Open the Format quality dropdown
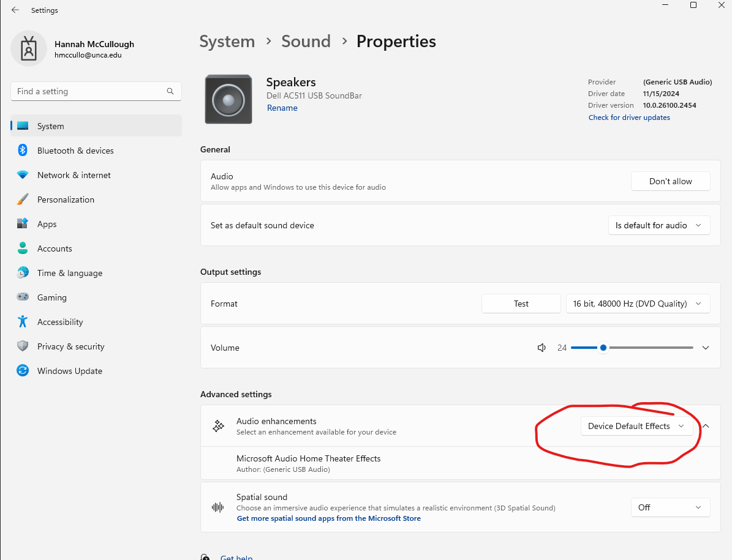This screenshot has height=560, width=732. (638, 303)
